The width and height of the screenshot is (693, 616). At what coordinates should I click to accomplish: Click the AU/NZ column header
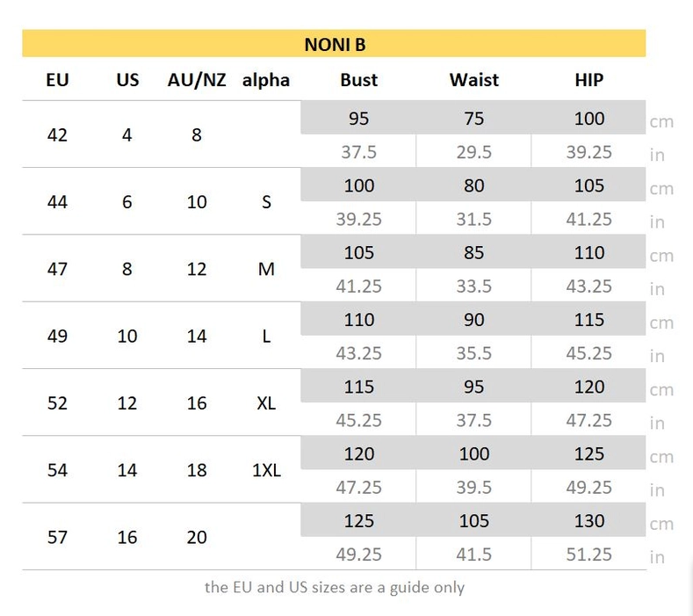coord(197,80)
